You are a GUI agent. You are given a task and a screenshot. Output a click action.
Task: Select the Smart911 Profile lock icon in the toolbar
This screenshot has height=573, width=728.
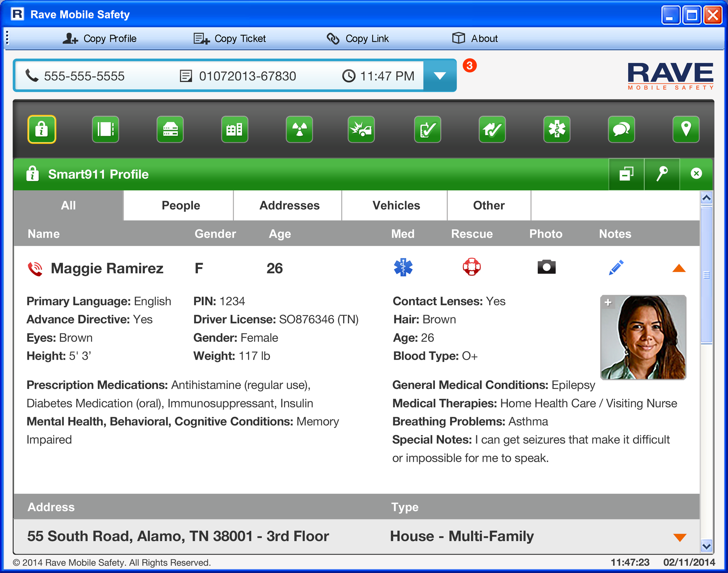coord(42,129)
